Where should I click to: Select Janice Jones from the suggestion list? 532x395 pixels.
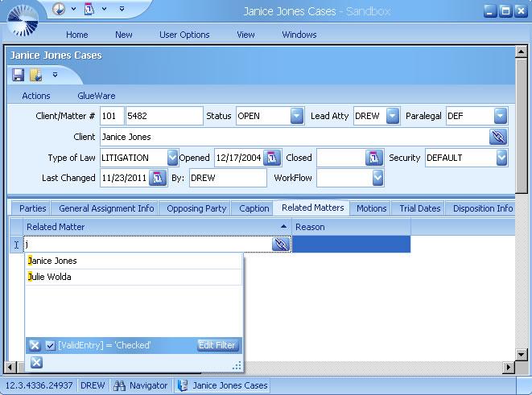(x=134, y=261)
